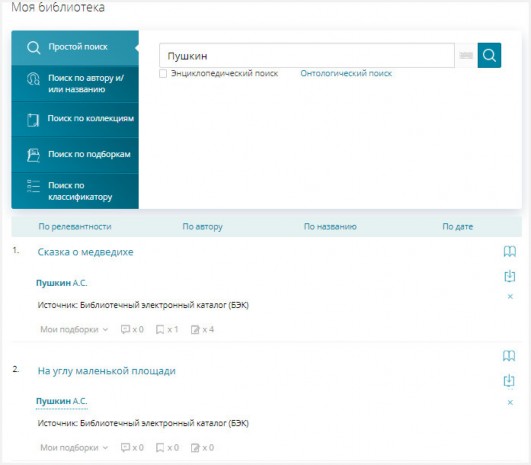Click the magnifier search button
Screen dimensions: 531x465
pos(489,55)
